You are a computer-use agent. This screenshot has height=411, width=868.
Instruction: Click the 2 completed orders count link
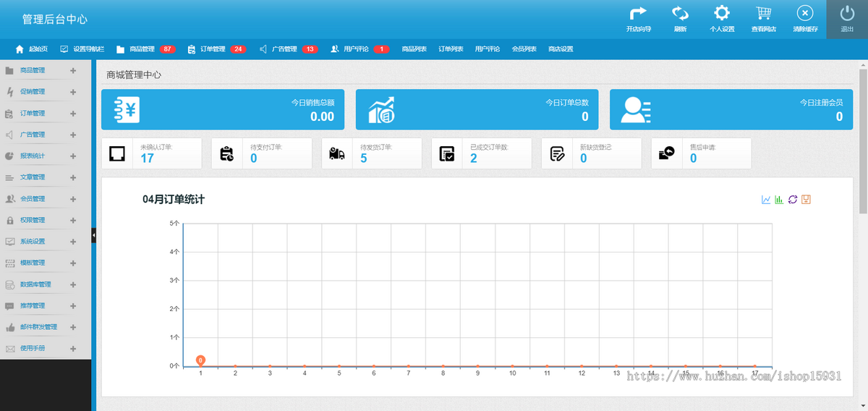click(474, 158)
